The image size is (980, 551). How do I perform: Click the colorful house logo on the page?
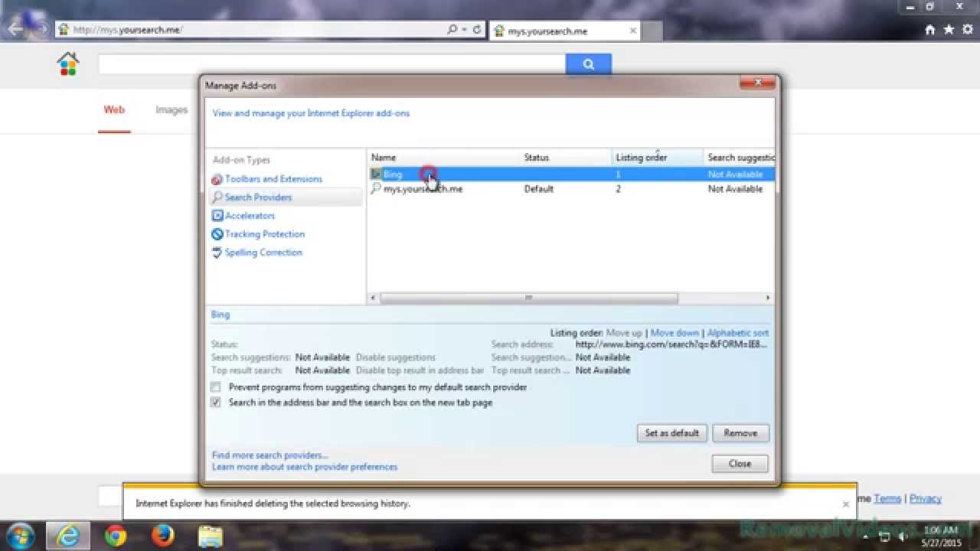68,64
